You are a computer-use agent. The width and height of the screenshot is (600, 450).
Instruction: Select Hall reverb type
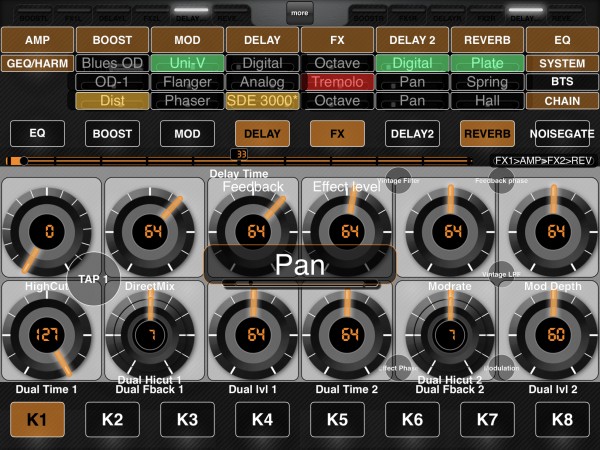tap(487, 101)
